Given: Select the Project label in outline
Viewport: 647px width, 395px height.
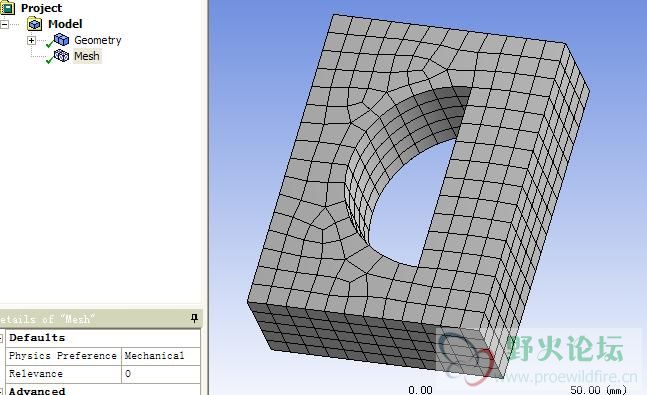Looking at the screenshot, I should click(41, 8).
